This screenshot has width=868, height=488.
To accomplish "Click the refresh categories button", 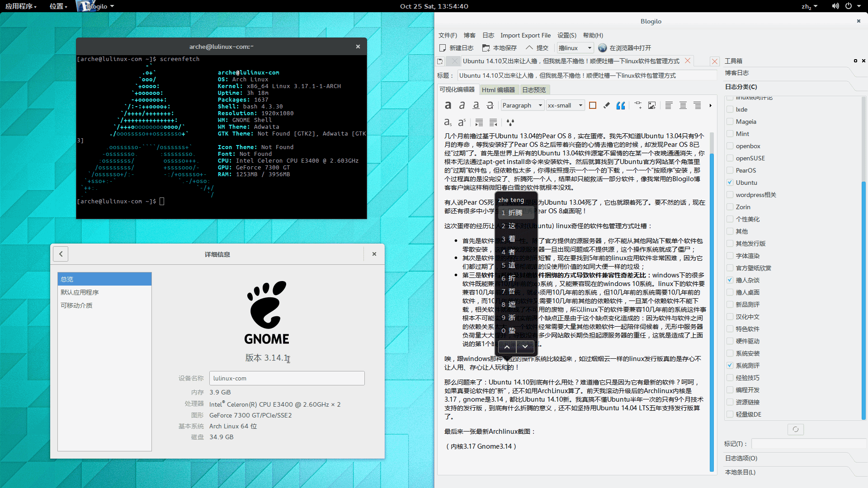I will coord(795,429).
